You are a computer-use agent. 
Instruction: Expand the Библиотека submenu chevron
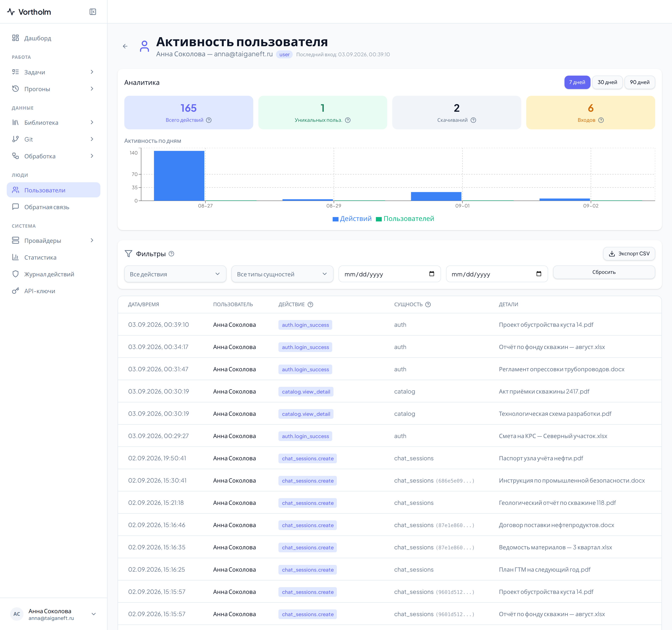(x=92, y=122)
